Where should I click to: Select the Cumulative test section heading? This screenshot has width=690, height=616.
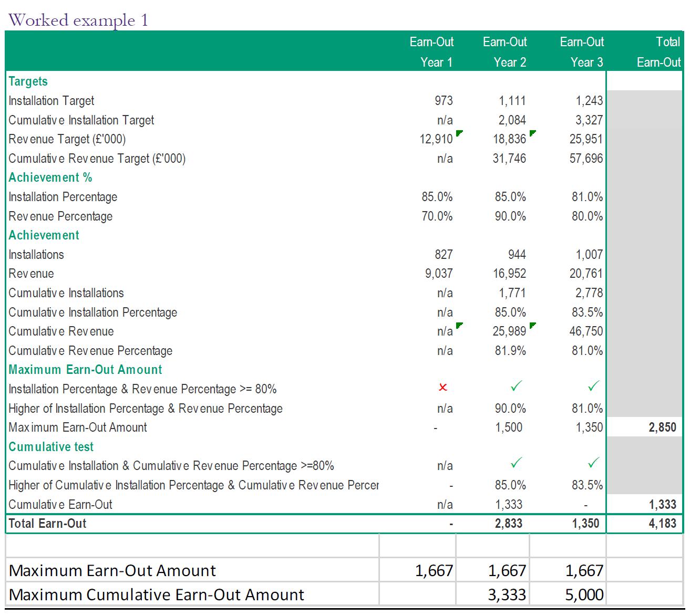click(51, 447)
